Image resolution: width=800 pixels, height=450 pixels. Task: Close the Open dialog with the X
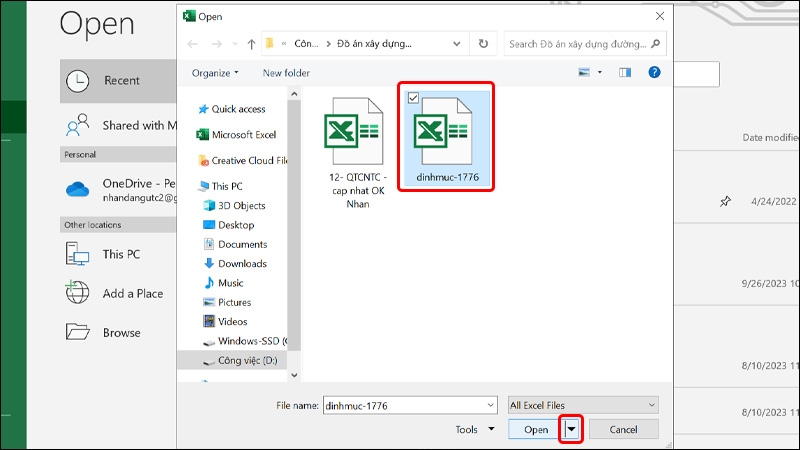point(660,16)
